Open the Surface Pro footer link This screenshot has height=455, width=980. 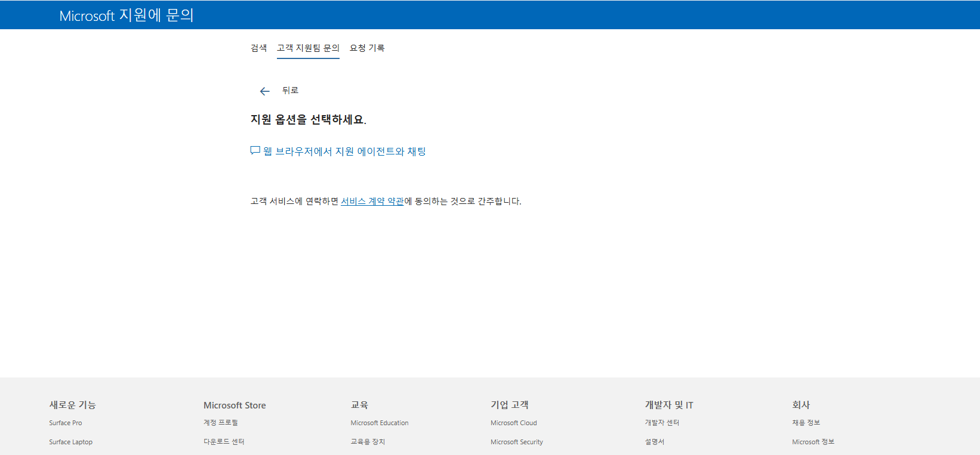66,423
